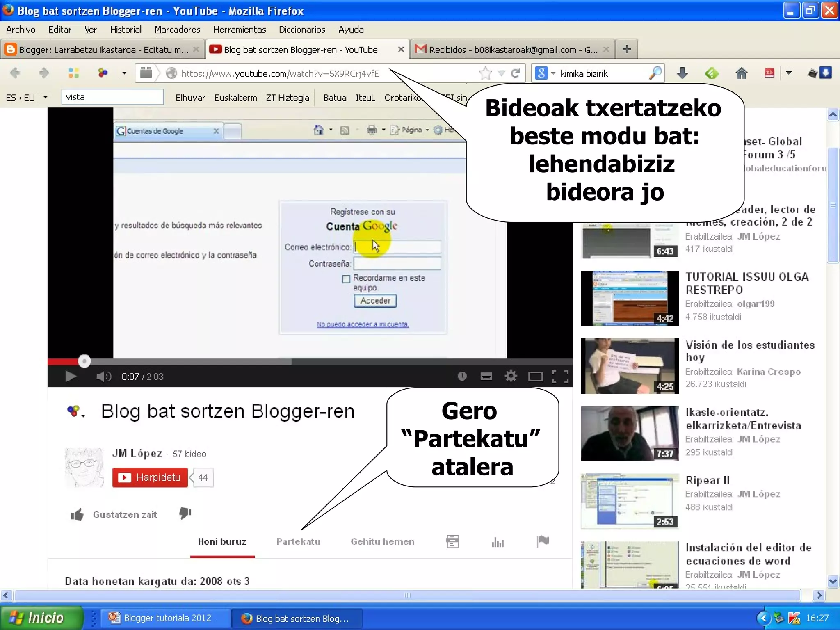Enter fullscreen video mode

(560, 376)
